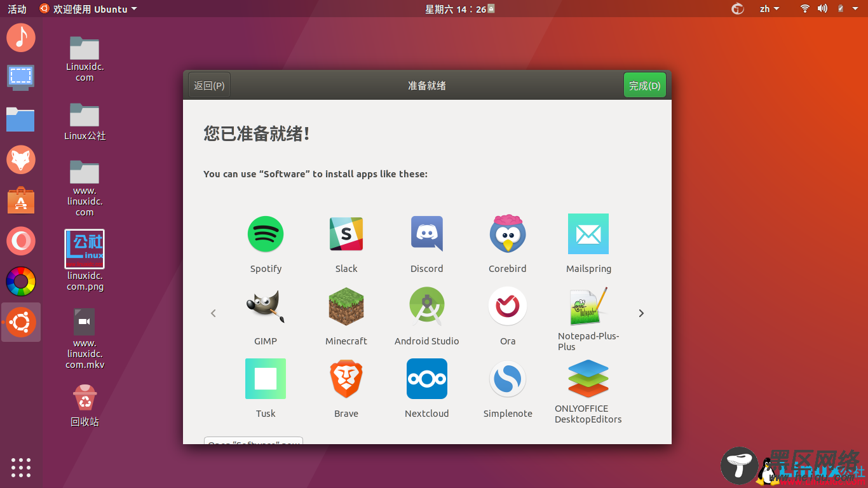Open the color wheel app in dock
The height and width of the screenshot is (488, 868).
(x=21, y=281)
